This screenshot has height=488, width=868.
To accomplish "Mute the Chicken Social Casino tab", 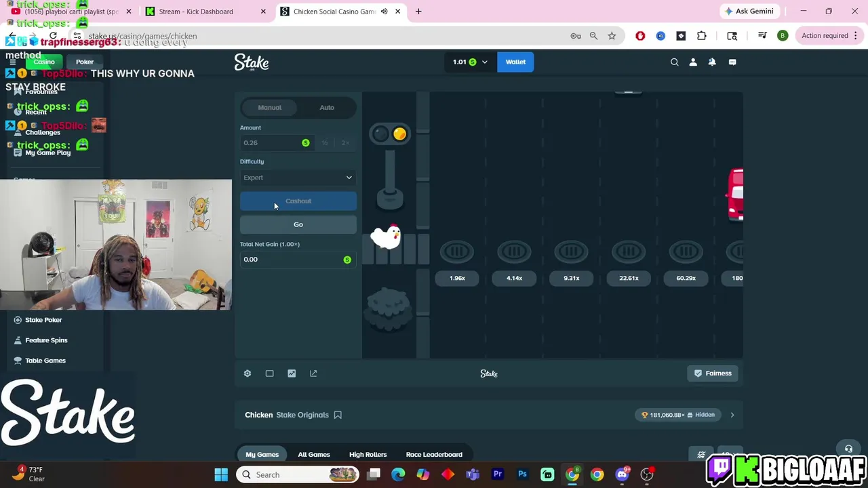I will click(x=384, y=12).
